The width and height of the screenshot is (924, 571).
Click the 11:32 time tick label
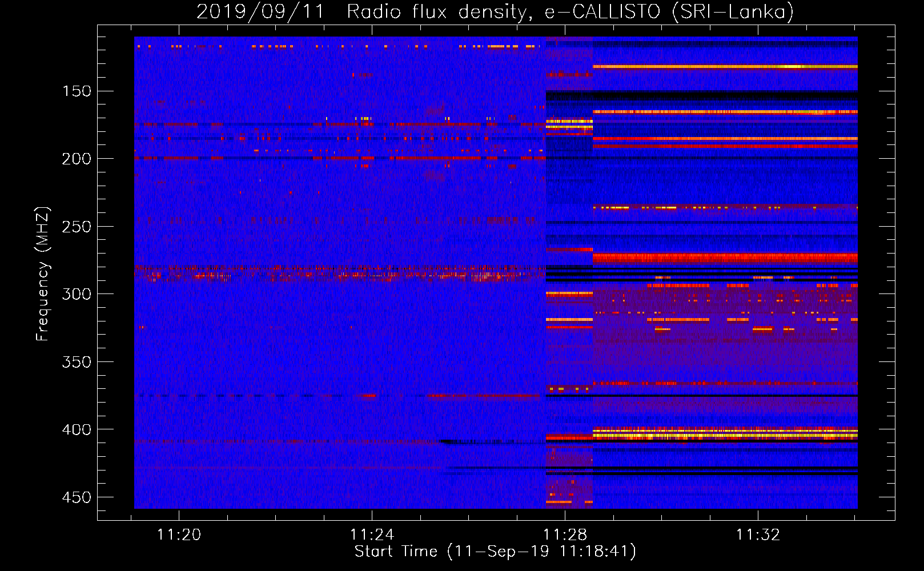pyautogui.click(x=758, y=535)
